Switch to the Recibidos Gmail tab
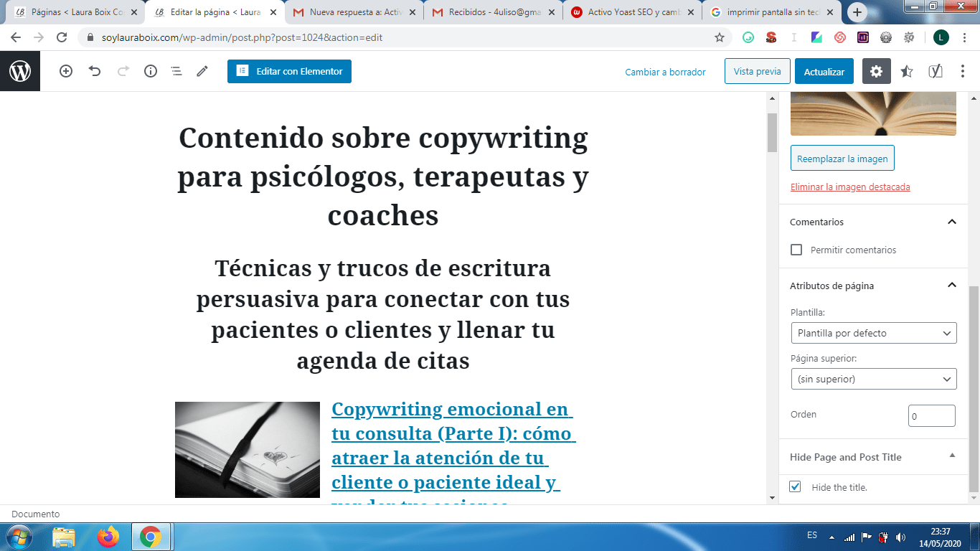The width and height of the screenshot is (980, 551). 492,12
